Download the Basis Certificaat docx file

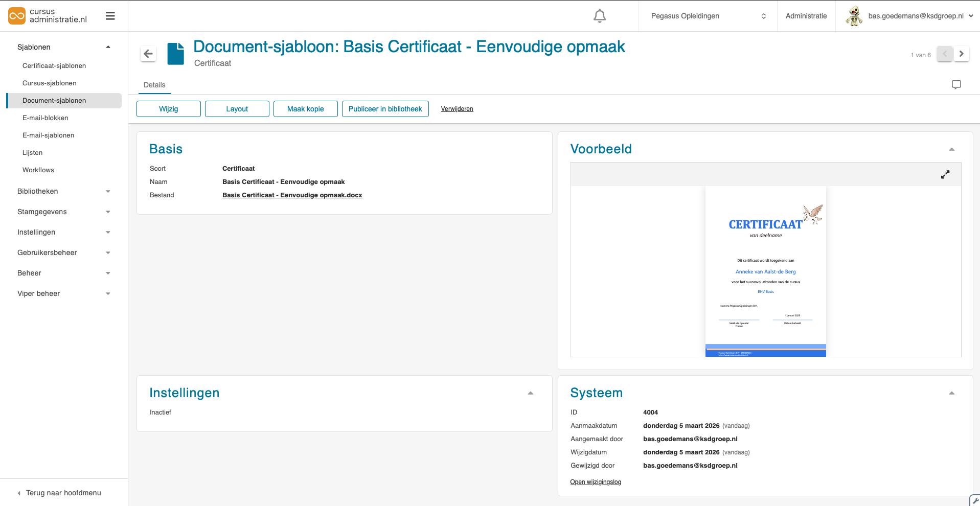(x=292, y=195)
